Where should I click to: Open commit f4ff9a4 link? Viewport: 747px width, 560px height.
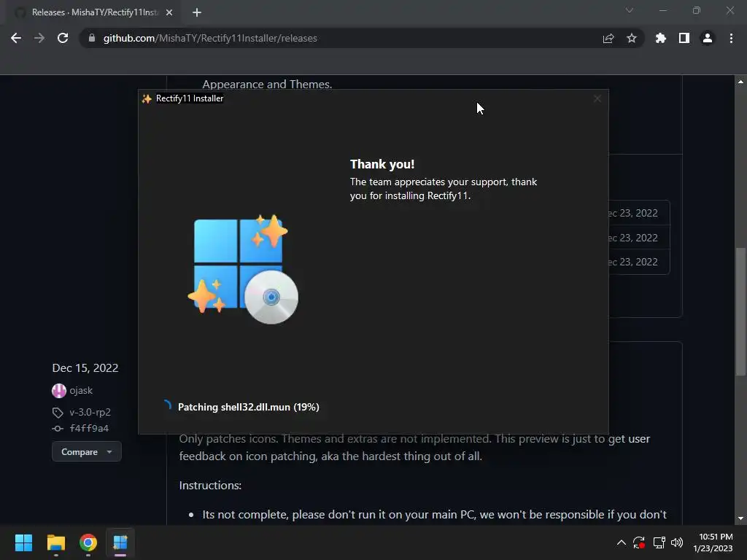coord(89,428)
